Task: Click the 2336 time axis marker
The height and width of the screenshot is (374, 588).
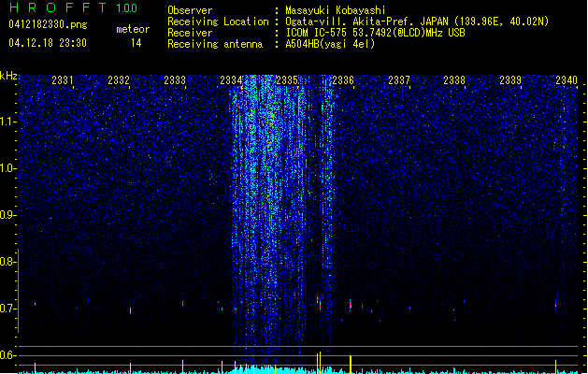Action: [343, 80]
